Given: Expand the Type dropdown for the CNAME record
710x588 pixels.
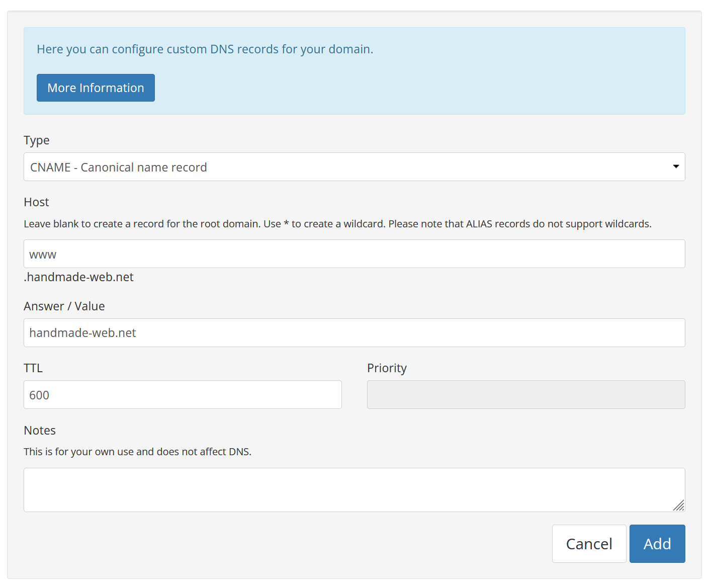Looking at the screenshot, I should coord(354,167).
